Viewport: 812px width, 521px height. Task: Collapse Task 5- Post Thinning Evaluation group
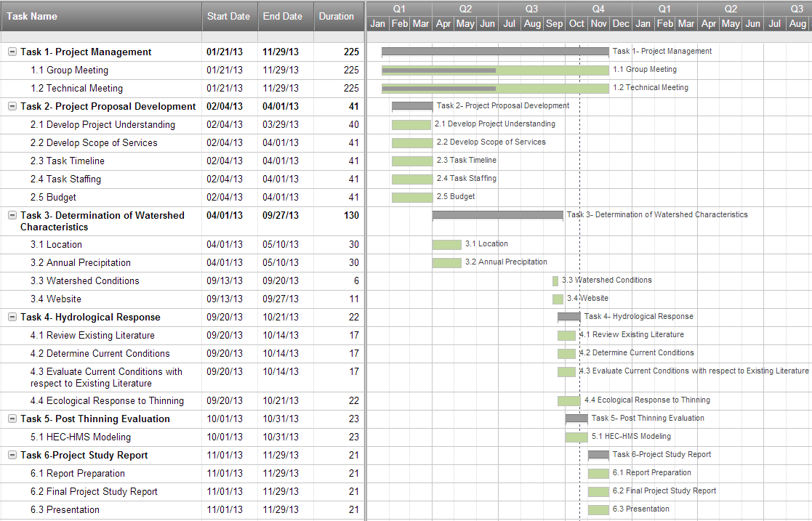pyautogui.click(x=12, y=419)
